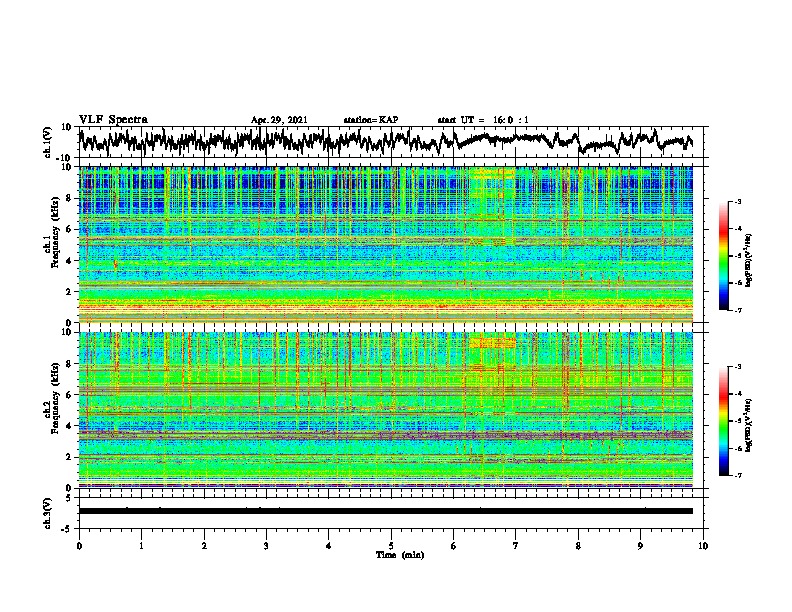The width and height of the screenshot is (792, 612).
Task: Click the 'station=KAP' header label
Action: click(x=371, y=120)
